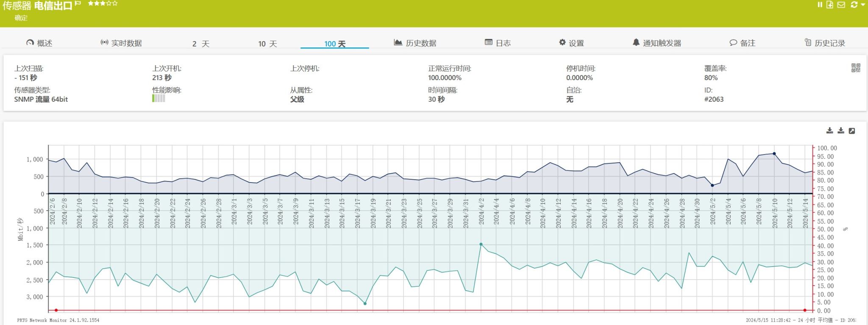Open the dropdown arrow beside the refresh icon

tap(863, 5)
